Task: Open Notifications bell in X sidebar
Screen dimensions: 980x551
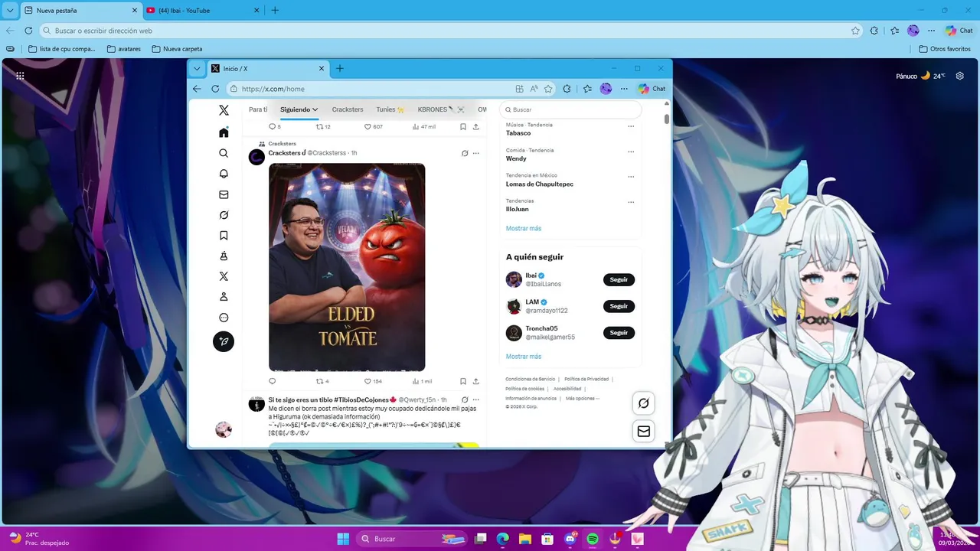Action: click(224, 174)
